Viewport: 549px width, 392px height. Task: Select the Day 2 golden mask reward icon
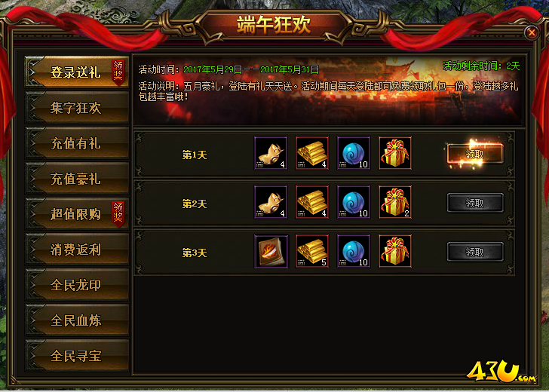click(x=271, y=202)
